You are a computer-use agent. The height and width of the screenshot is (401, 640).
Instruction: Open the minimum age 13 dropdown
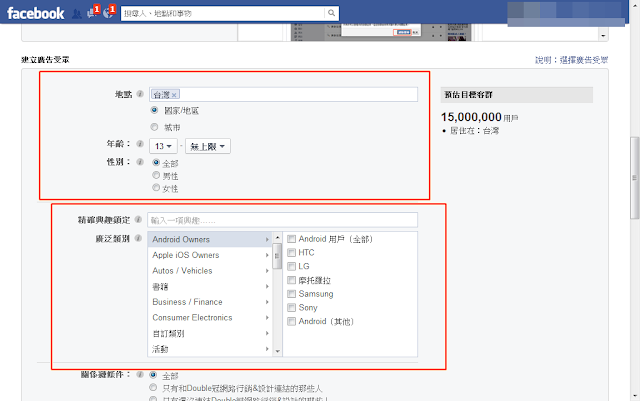[x=163, y=146]
